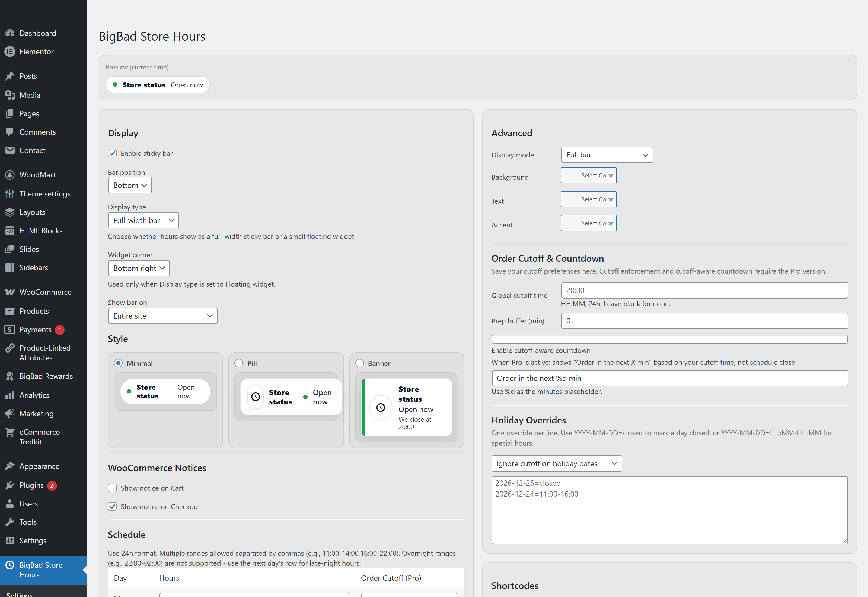Open WooCommerce menu item
The width and height of the screenshot is (868, 597).
click(43, 292)
